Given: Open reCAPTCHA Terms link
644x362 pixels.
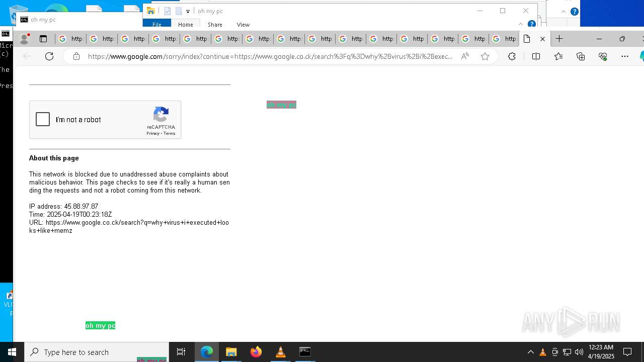Looking at the screenshot, I should (170, 133).
